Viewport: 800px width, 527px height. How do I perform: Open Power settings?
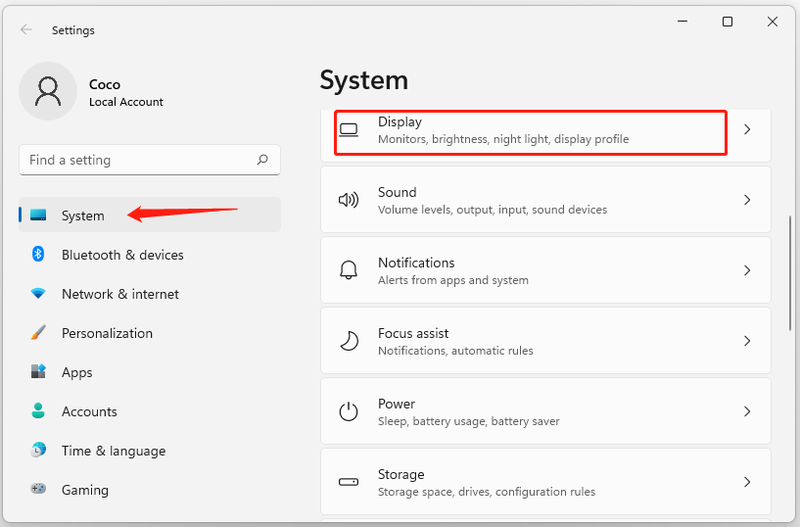545,411
